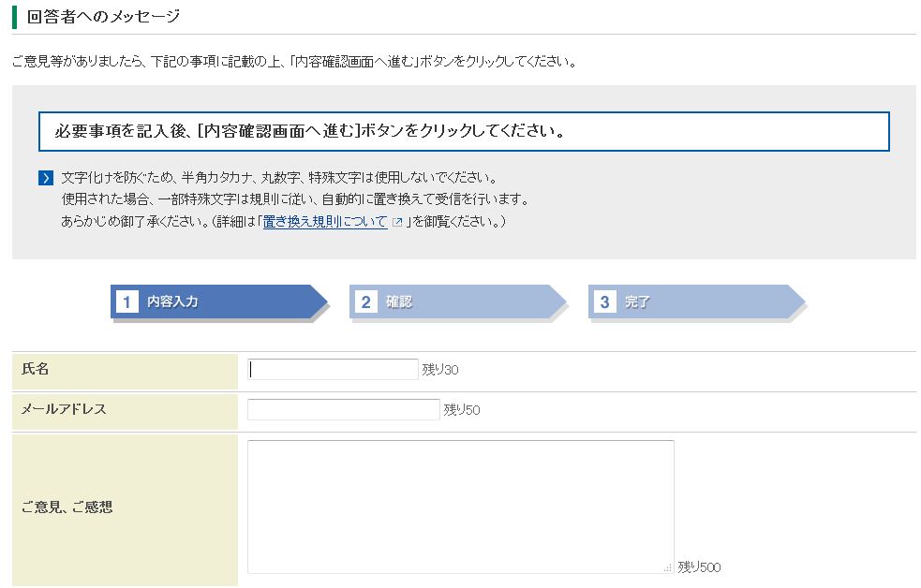This screenshot has width=921, height=588.
Task: Click the resize handle of the comment textarea
Action: (668, 567)
